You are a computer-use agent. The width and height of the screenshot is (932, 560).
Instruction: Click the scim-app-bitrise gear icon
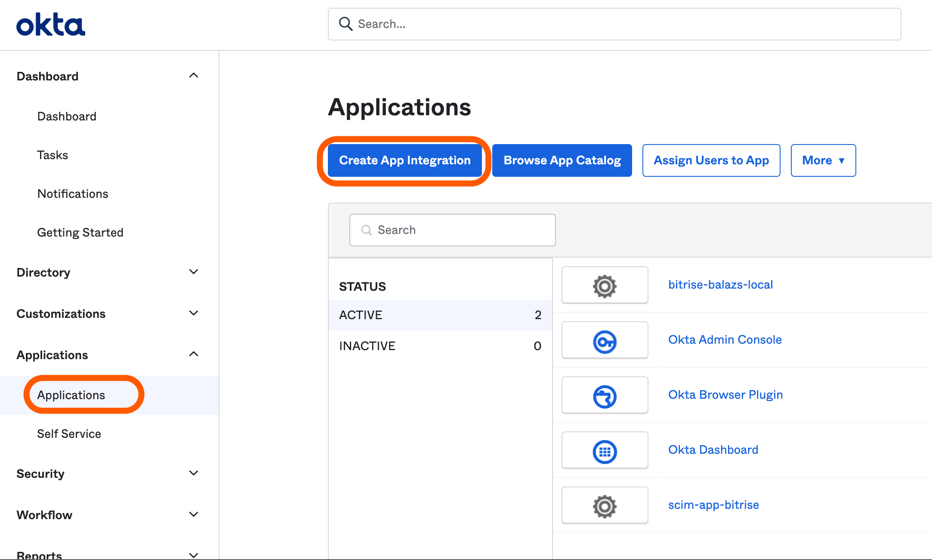(x=604, y=505)
